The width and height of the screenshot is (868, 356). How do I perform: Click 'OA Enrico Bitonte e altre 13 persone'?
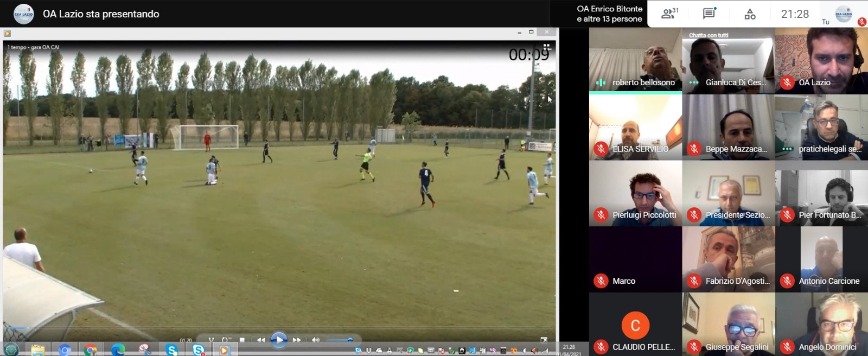pos(609,14)
